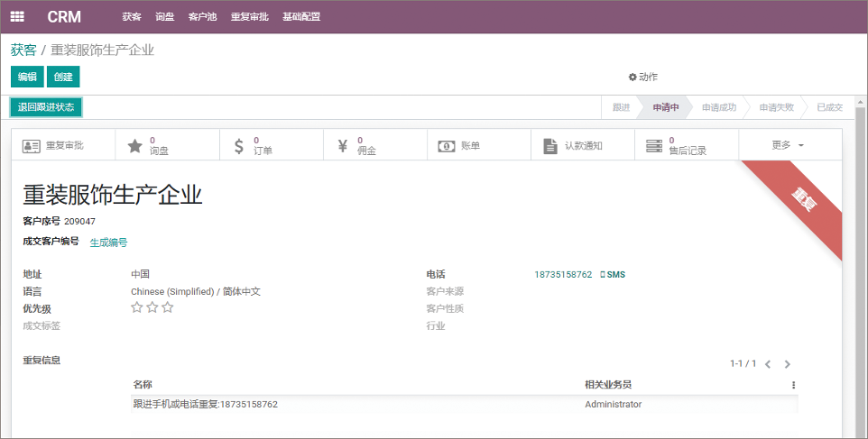Set priority to second star
This screenshot has width=868, height=439.
pyautogui.click(x=152, y=307)
